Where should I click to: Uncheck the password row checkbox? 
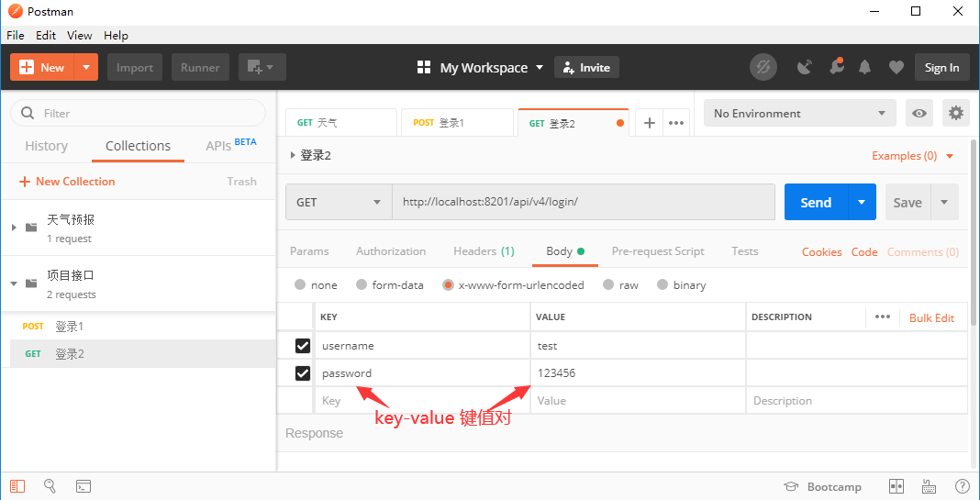(x=303, y=373)
